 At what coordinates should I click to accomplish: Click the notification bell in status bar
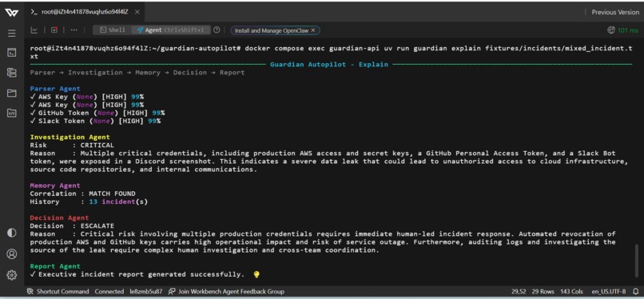(636, 291)
